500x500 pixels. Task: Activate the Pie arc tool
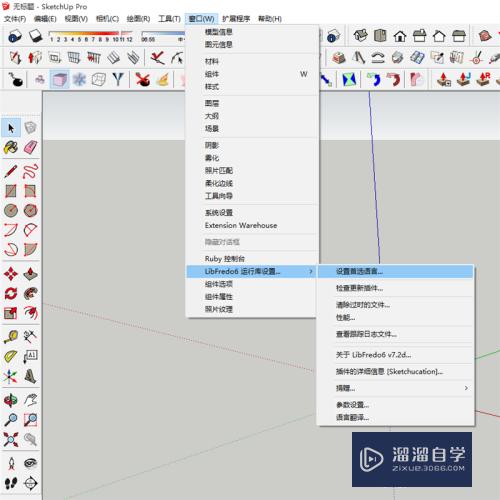click(30, 249)
